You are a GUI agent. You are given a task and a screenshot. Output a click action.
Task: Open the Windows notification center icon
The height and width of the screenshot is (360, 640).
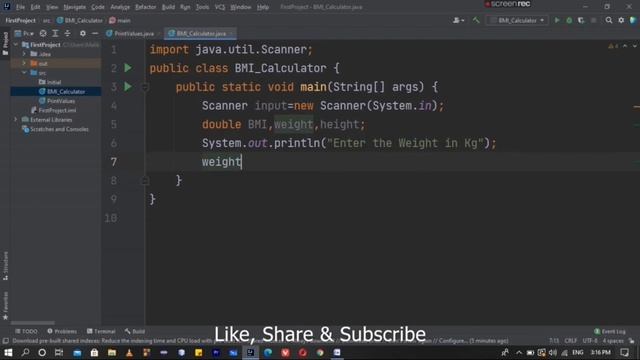[624, 352]
